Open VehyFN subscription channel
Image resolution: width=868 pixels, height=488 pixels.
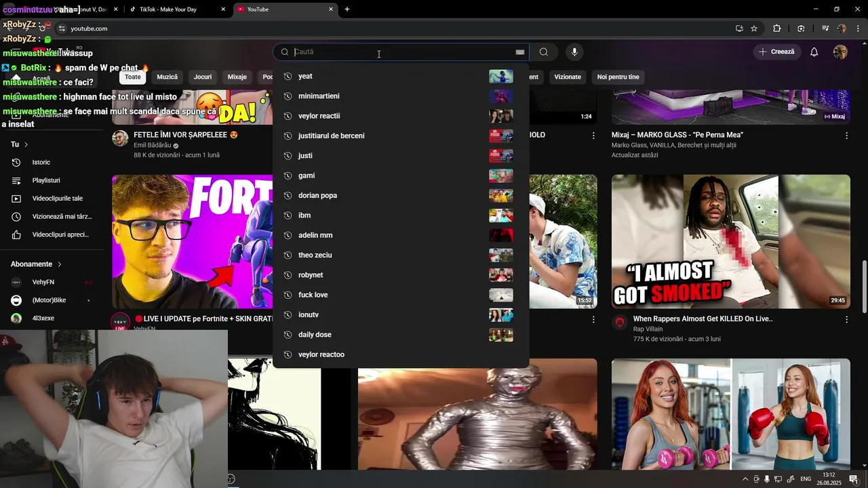53,282
